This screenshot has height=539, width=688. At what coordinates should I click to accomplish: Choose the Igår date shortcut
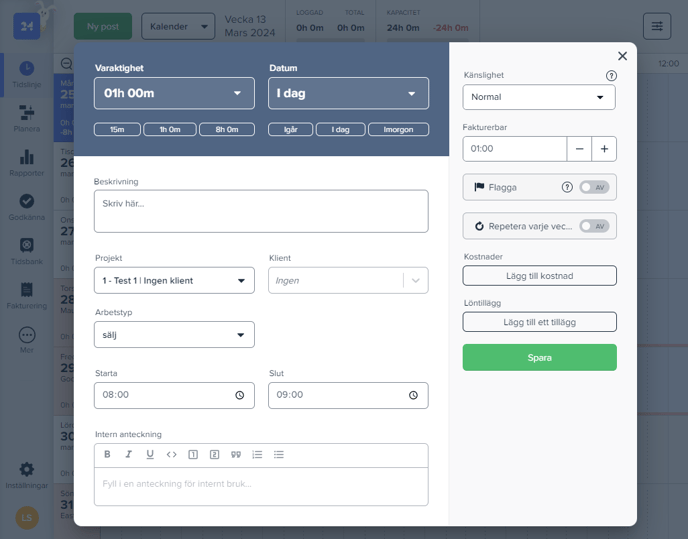(291, 130)
